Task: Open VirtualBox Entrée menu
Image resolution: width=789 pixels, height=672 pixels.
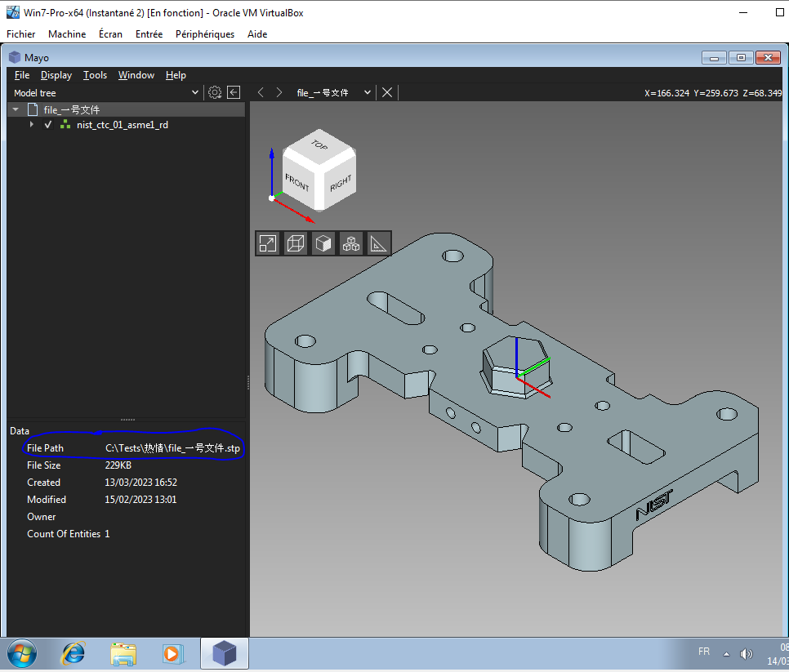Action: coord(149,33)
